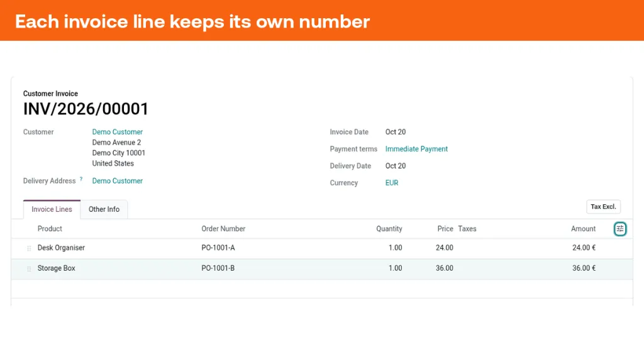Select the Storage Box product cell

pos(56,268)
